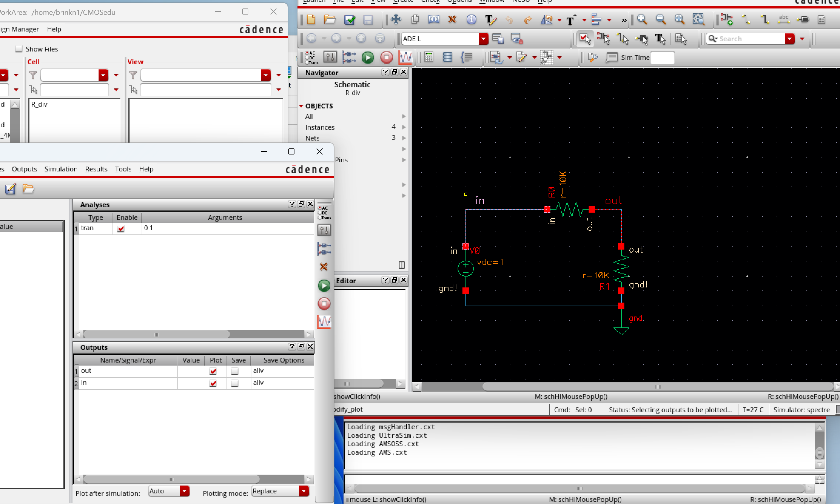Select the R_div cell in Library Manager
The height and width of the screenshot is (504, 840).
[39, 104]
